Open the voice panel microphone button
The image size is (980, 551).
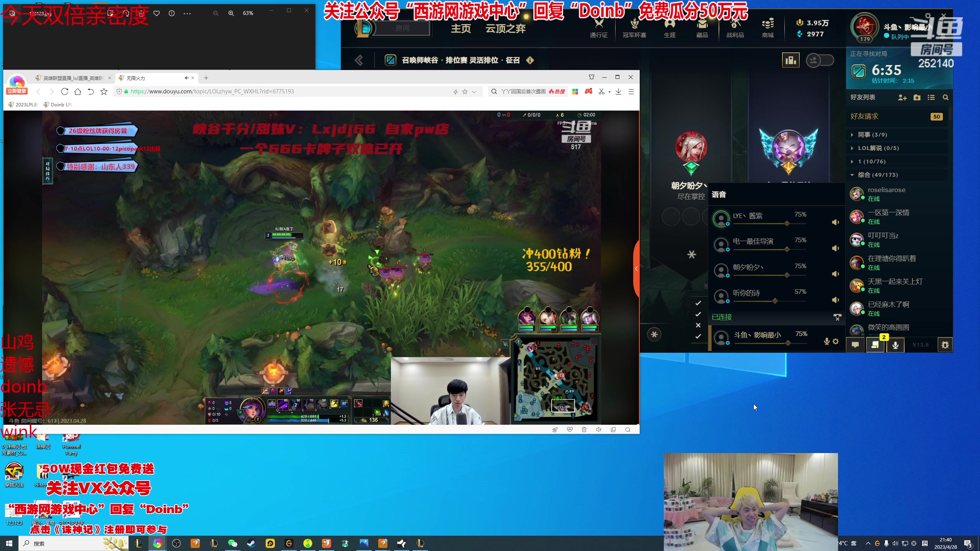point(895,345)
